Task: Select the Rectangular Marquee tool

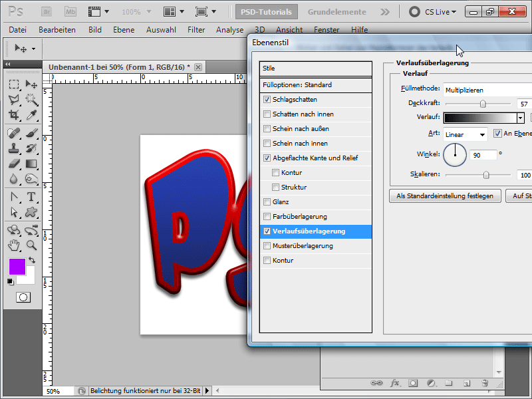Action: tap(14, 84)
